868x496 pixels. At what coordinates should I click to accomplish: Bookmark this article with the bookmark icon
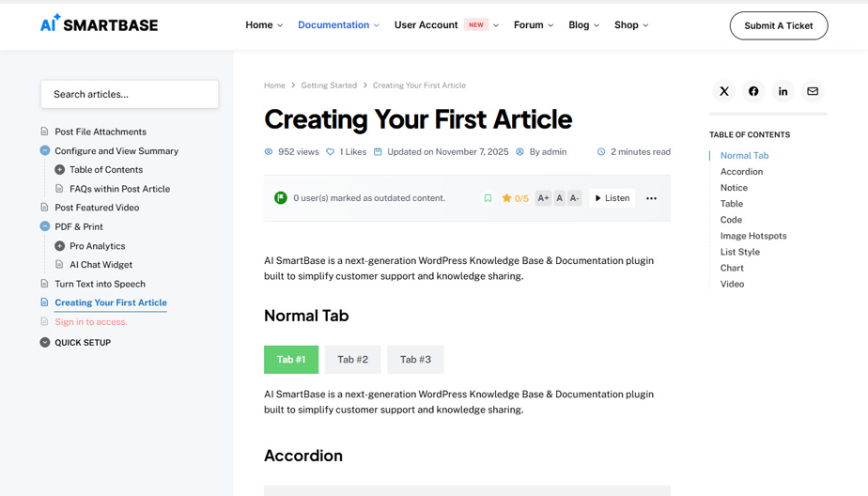coord(488,198)
